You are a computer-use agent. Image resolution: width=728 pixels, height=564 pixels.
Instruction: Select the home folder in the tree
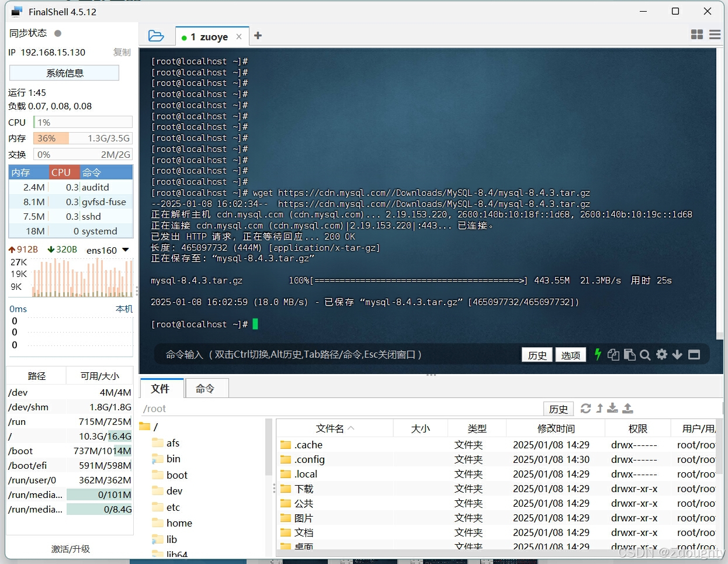coord(172,523)
